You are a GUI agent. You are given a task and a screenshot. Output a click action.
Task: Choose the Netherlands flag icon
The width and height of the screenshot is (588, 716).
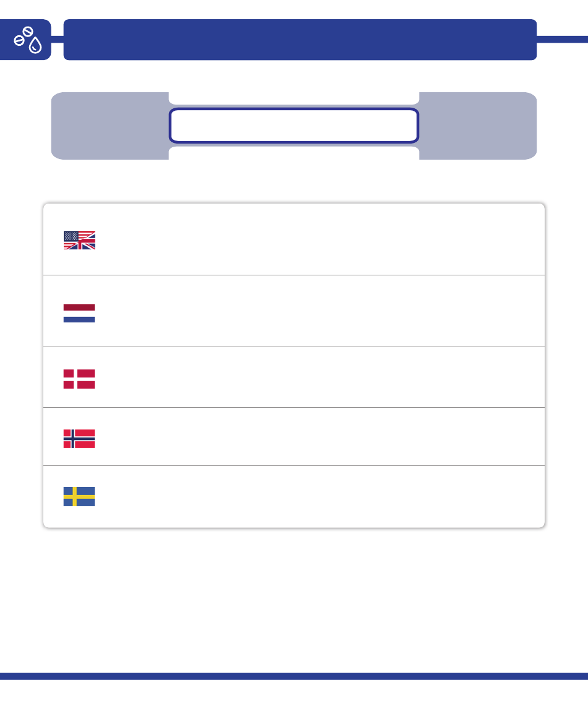point(79,313)
